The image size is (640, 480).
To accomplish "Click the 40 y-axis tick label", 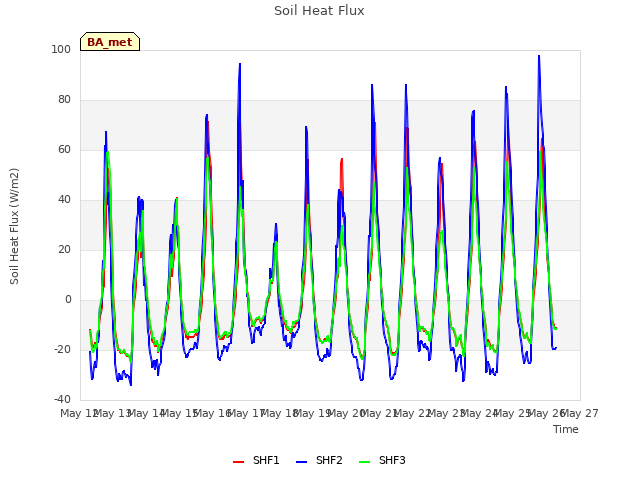I will point(64,200).
